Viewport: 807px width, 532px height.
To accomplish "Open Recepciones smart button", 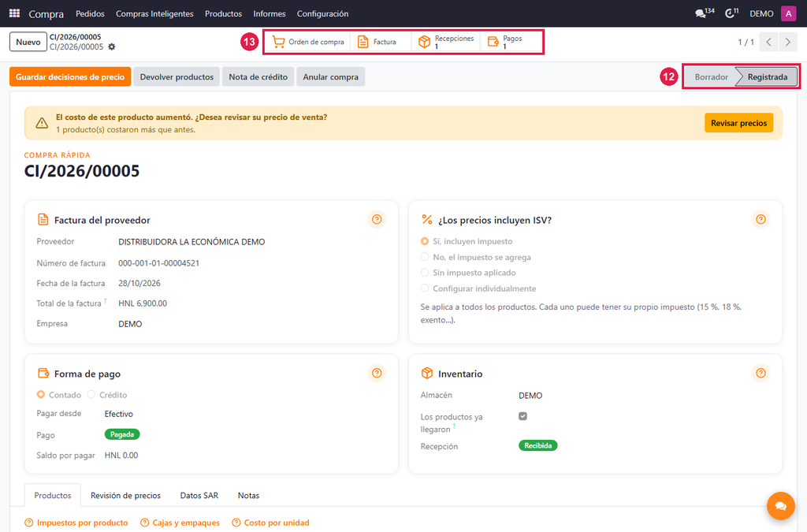I will pyautogui.click(x=446, y=42).
